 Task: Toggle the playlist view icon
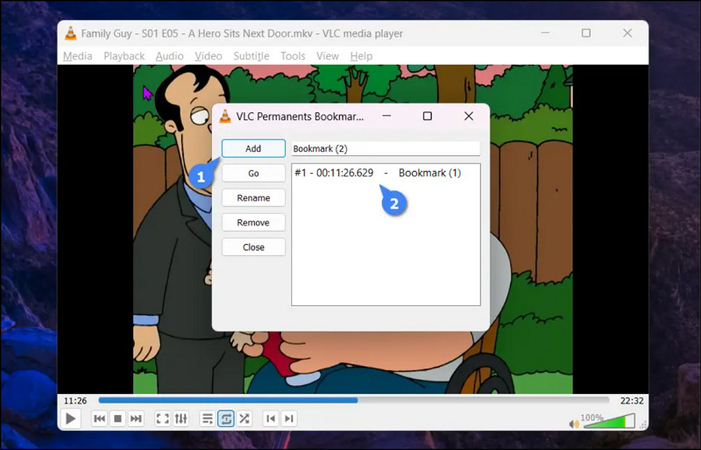[x=207, y=419]
